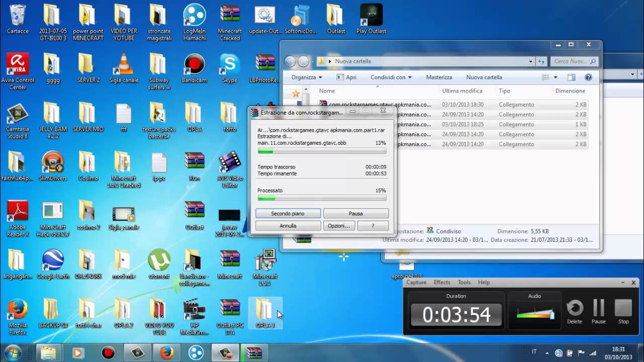Open the Cartacce recycle bin icon

click(18, 19)
